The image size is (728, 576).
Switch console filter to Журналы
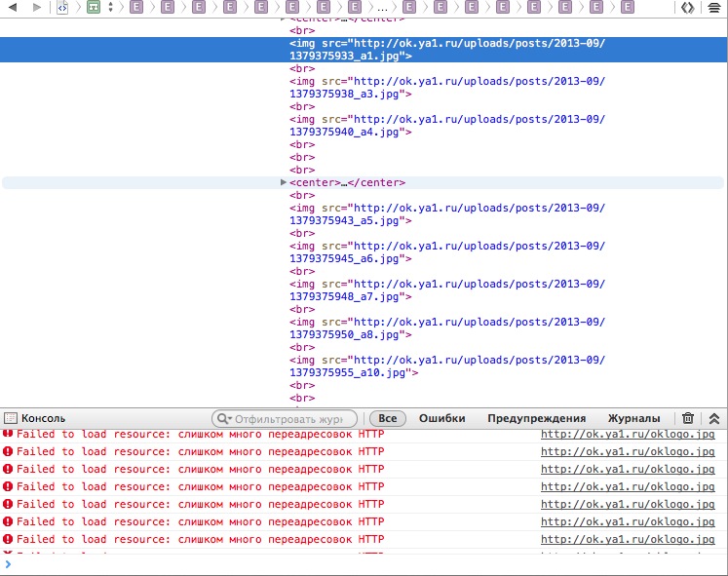coord(633,418)
